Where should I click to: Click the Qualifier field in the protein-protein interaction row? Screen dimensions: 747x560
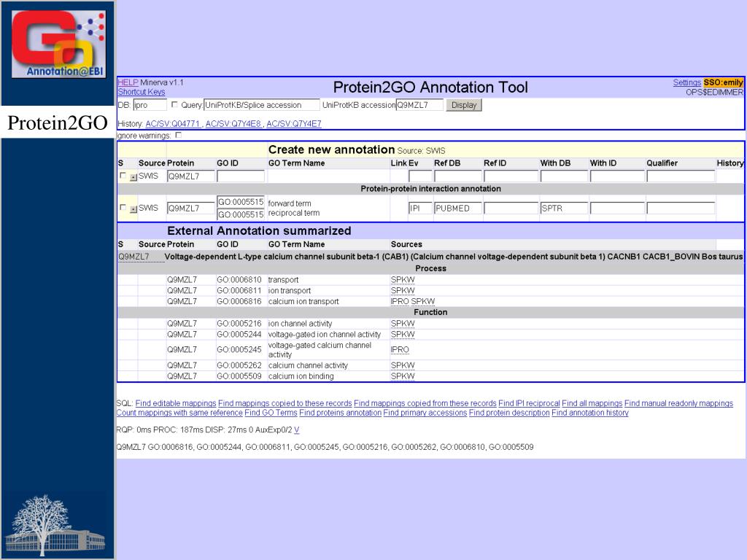681,208
